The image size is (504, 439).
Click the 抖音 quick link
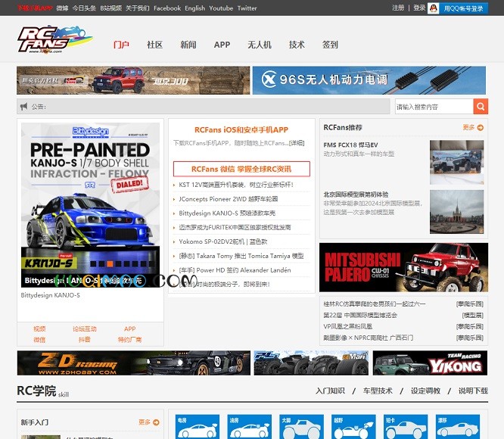coord(85,340)
